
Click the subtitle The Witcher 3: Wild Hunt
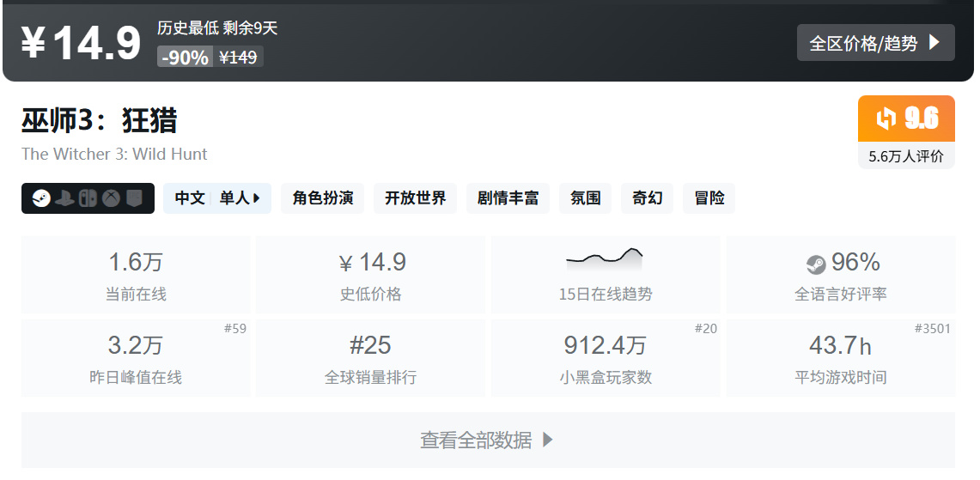click(x=114, y=154)
